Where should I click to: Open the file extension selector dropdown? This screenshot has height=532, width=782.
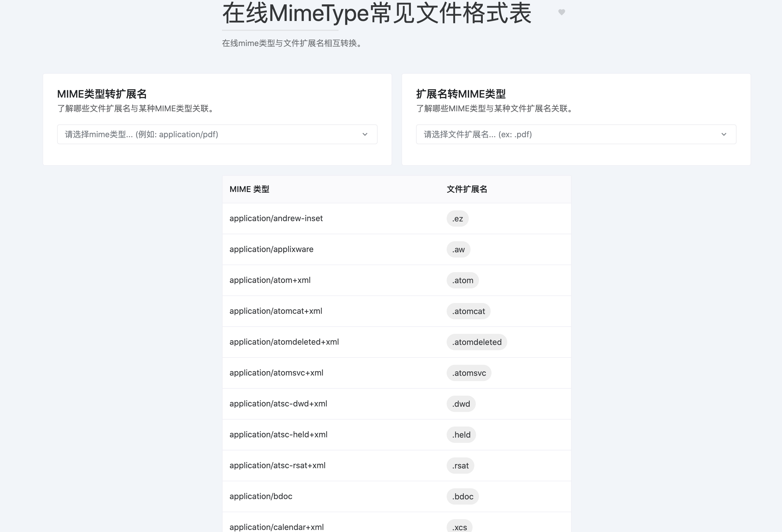pyautogui.click(x=577, y=134)
